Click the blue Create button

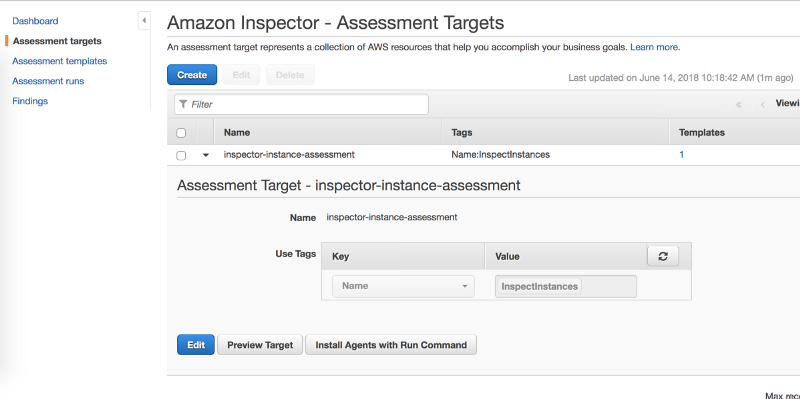point(192,74)
